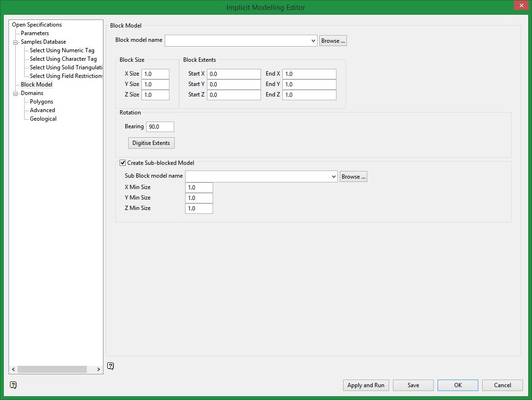Click the Digitise Extents button
This screenshot has height=400, width=532.
(x=151, y=143)
